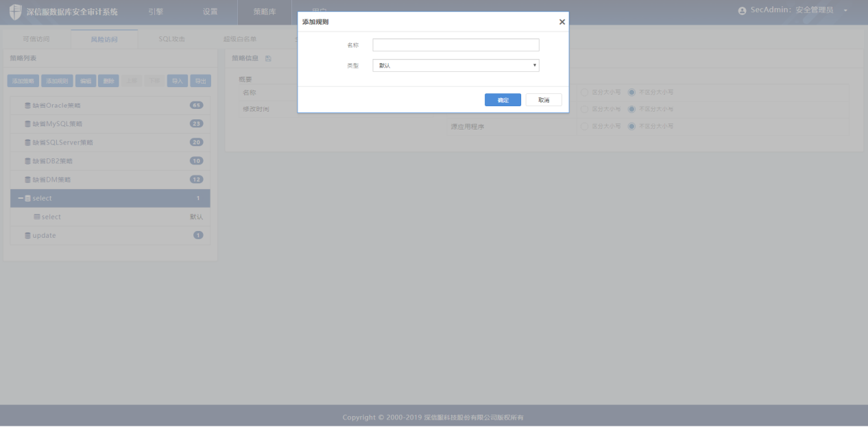
Task: Switch to the SQL攻击 tab
Action: click(x=172, y=39)
